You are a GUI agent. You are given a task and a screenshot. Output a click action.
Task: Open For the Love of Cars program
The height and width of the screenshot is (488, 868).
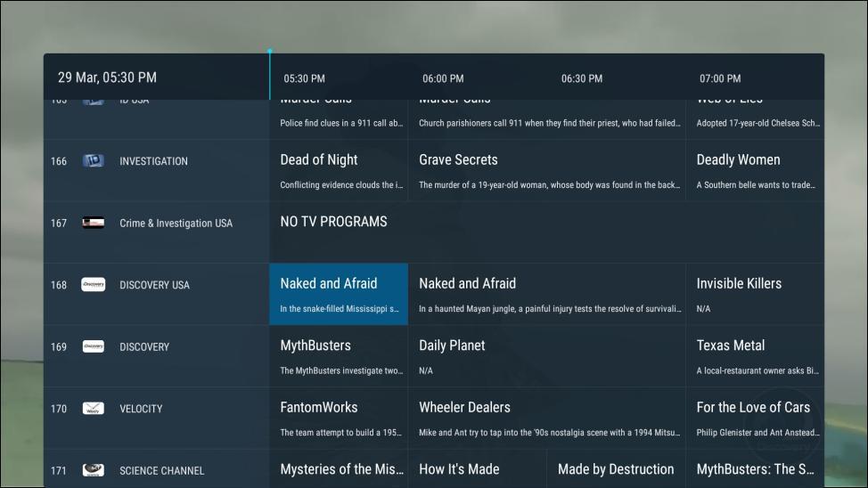(755, 418)
